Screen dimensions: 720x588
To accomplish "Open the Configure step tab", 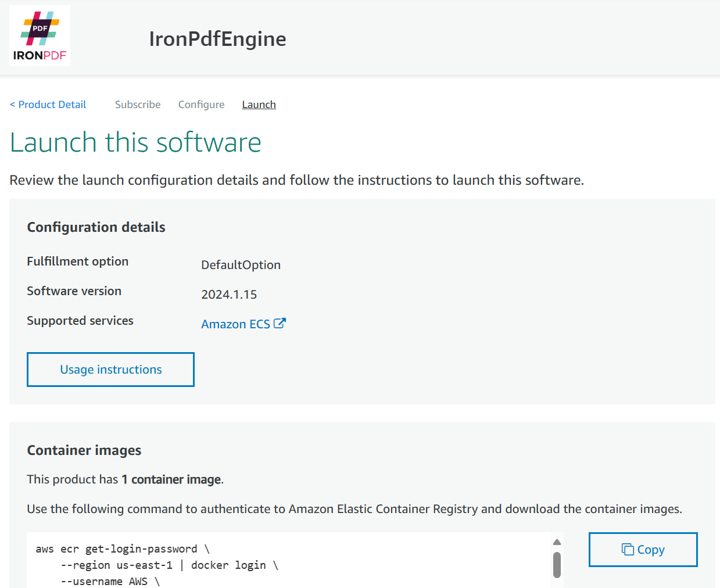I will [x=201, y=105].
